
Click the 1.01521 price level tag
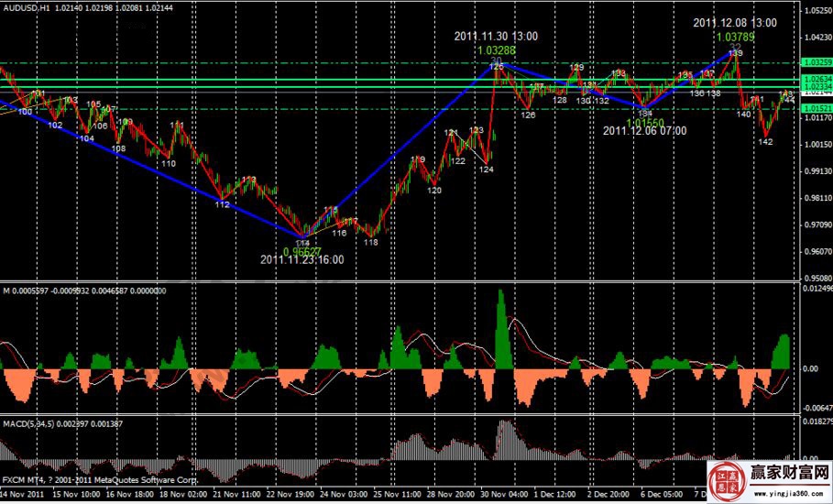click(815, 108)
